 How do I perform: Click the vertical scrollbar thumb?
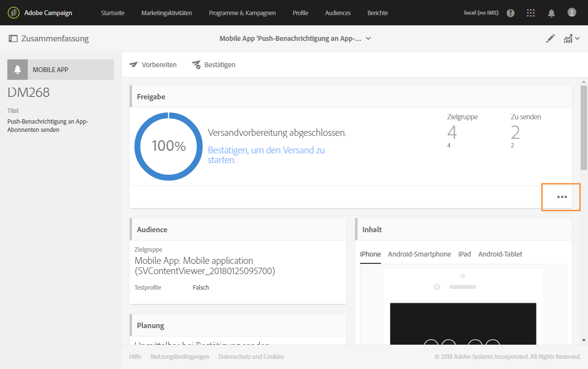[584, 128]
